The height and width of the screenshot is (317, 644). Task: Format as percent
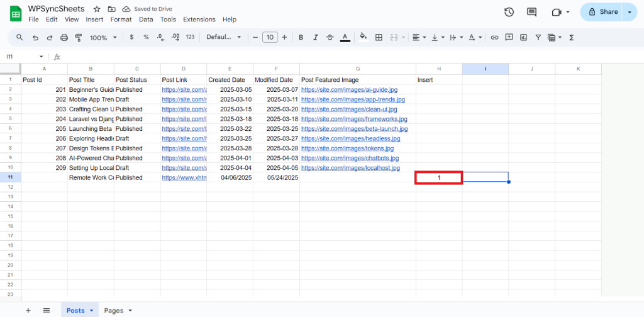[x=146, y=37]
